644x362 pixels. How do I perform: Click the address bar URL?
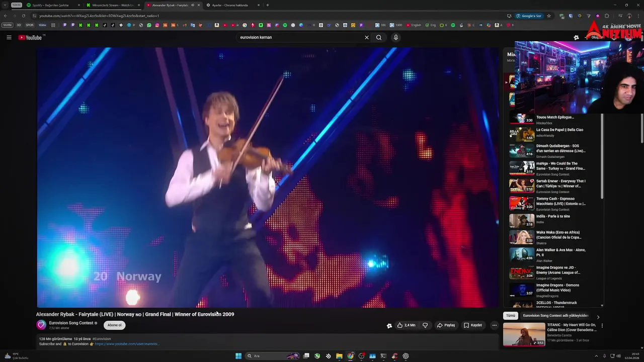point(99,16)
